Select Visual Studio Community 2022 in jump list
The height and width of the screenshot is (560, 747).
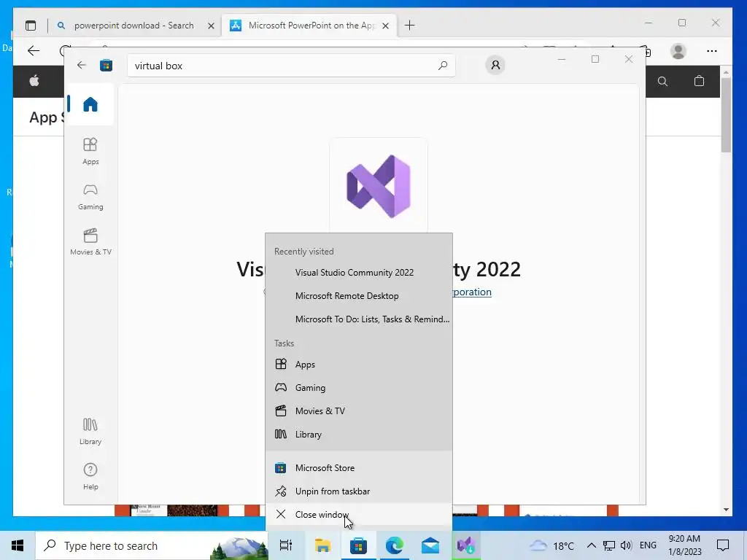tap(359, 273)
